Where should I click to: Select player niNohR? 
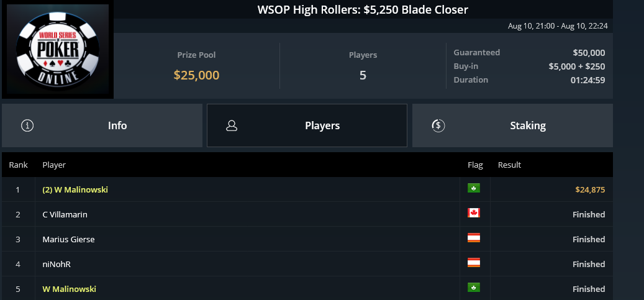point(57,264)
